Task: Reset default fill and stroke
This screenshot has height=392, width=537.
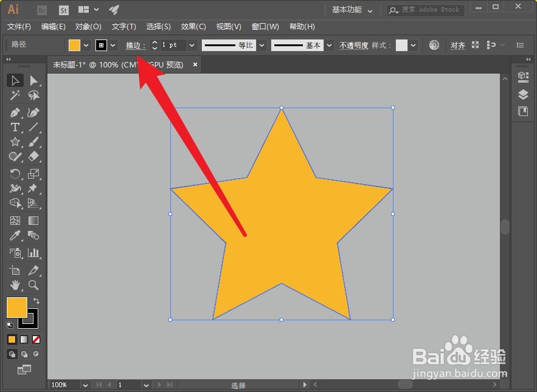Action: [x=10, y=325]
